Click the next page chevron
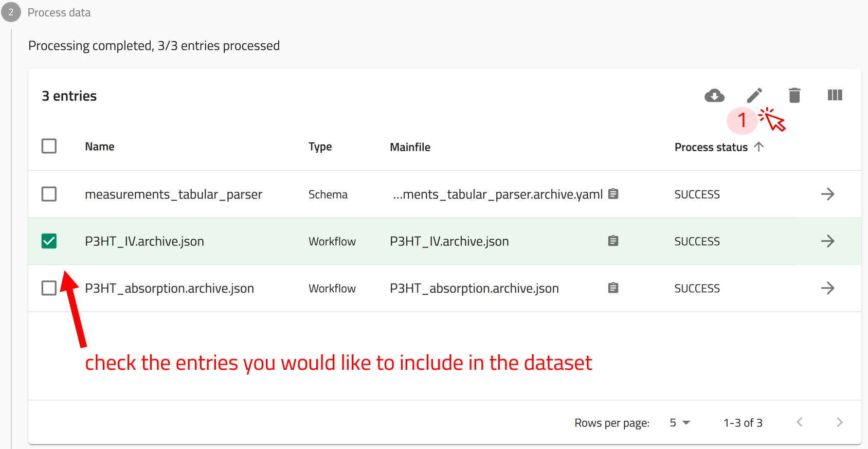 839,422
